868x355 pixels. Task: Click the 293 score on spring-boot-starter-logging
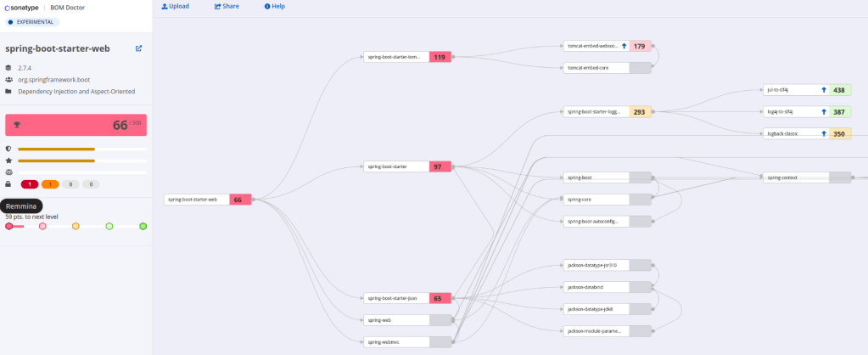coord(640,111)
